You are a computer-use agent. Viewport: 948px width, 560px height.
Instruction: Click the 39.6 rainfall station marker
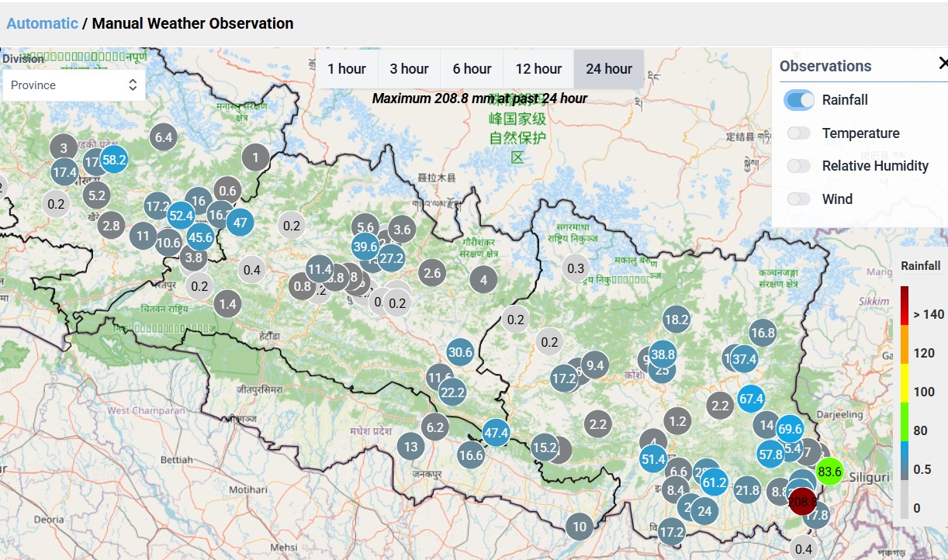[365, 247]
